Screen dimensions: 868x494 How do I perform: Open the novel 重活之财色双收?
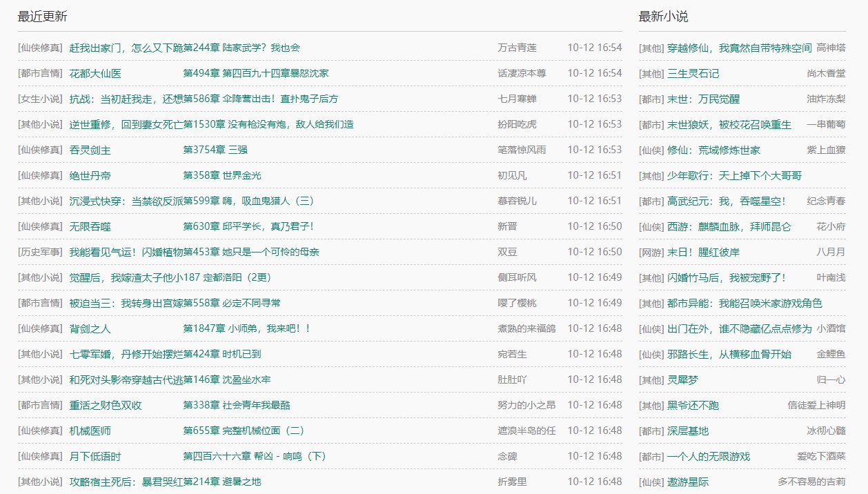coord(106,405)
